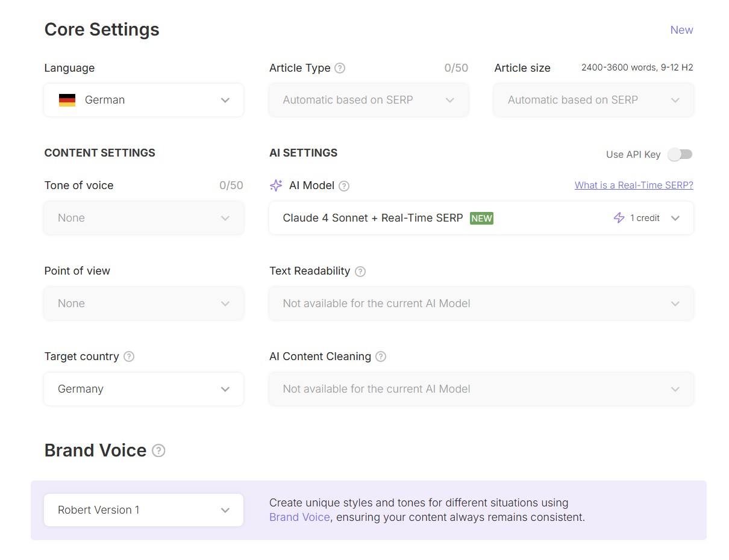Click the AI Model help icon
729x560 pixels.
[x=344, y=186]
